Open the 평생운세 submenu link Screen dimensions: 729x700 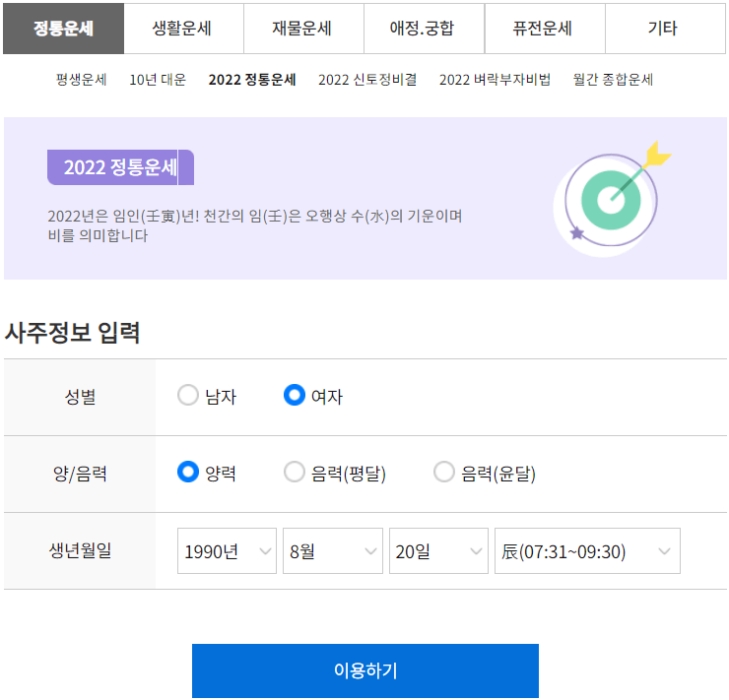tap(82, 80)
